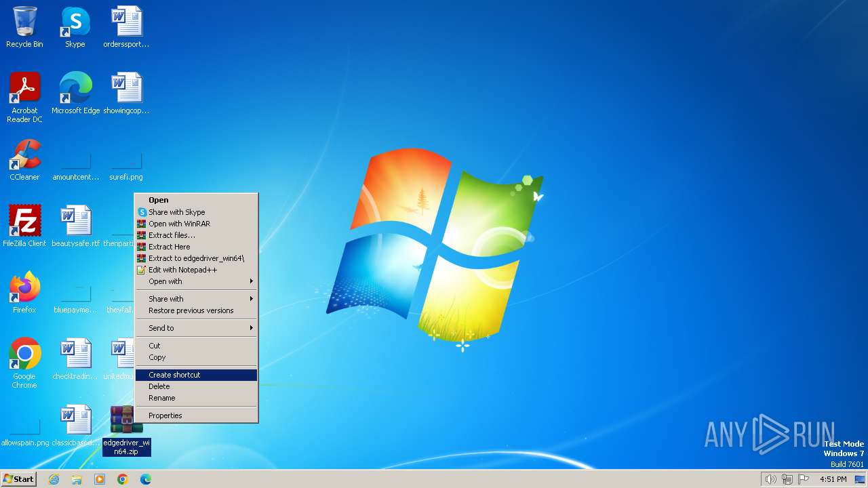Select the unitedmu Word document icon
Screen dimensions: 868x488
[x=118, y=359]
